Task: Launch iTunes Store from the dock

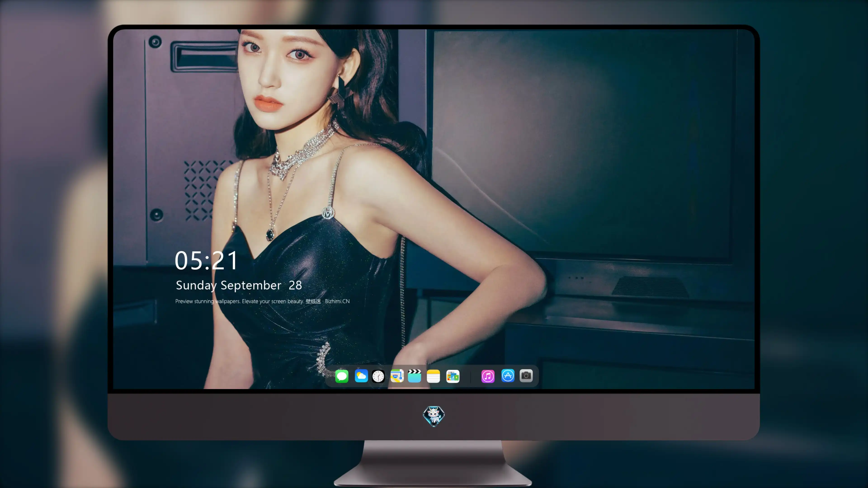Action: 488,376
